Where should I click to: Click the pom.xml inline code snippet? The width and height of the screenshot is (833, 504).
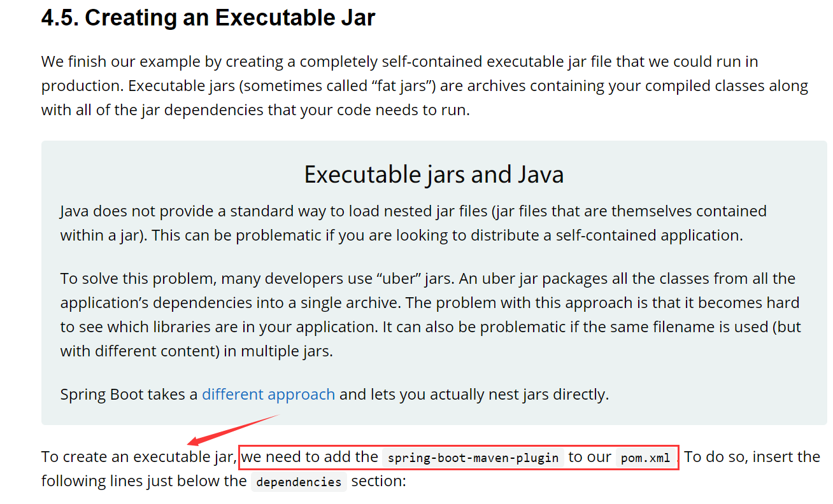click(x=645, y=458)
